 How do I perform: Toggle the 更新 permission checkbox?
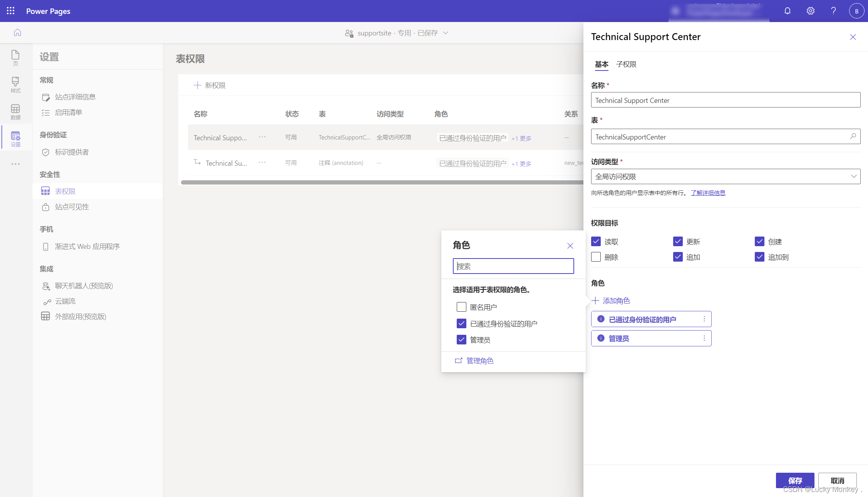[678, 242]
